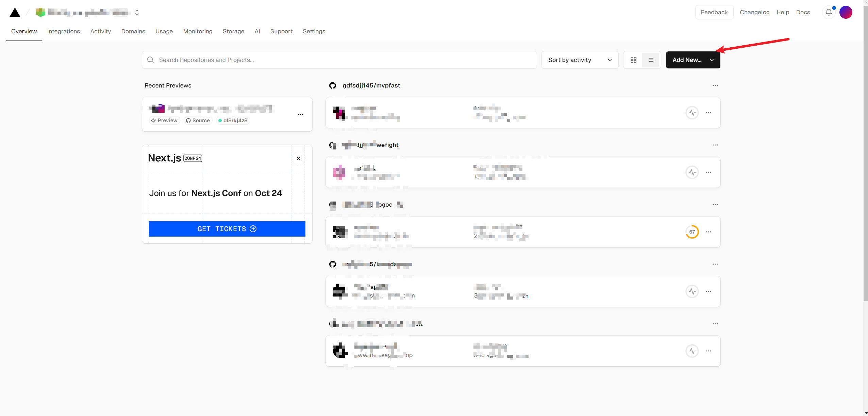This screenshot has height=416, width=868.
Task: Switch to grid view layout
Action: pos(633,60)
